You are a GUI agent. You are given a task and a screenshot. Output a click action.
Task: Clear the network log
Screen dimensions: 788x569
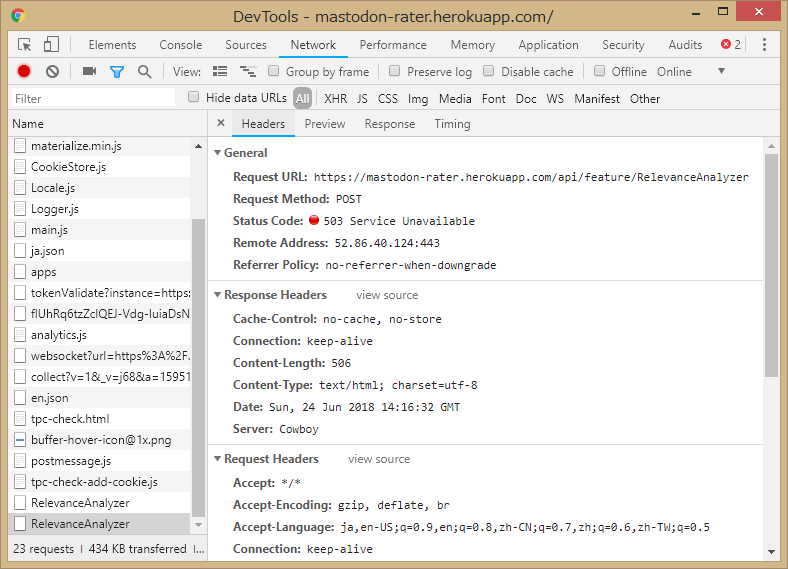[52, 71]
